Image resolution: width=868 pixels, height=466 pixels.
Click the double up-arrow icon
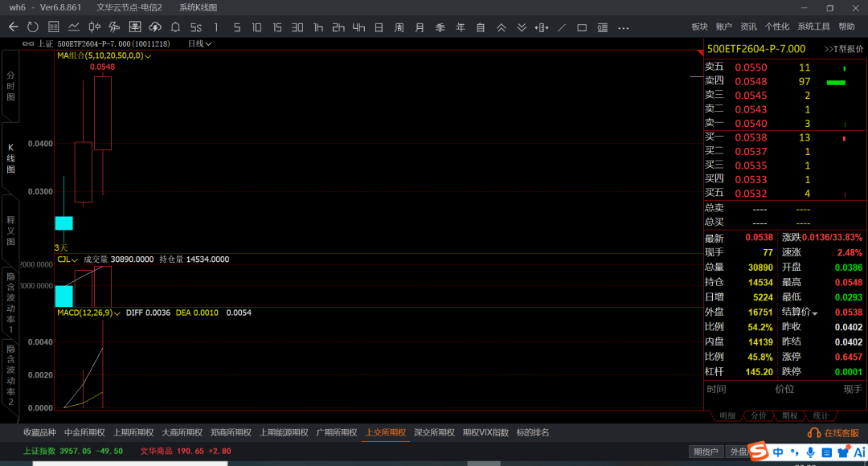pos(501,27)
